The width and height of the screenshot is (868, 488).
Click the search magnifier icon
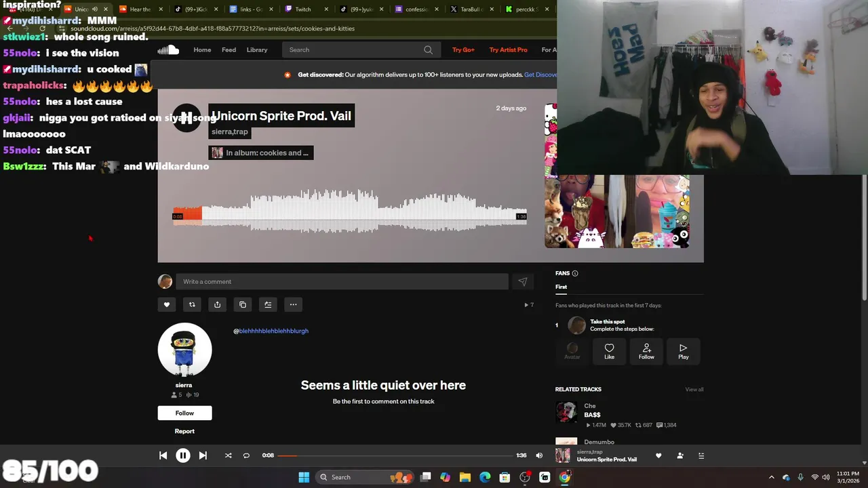[x=428, y=49]
